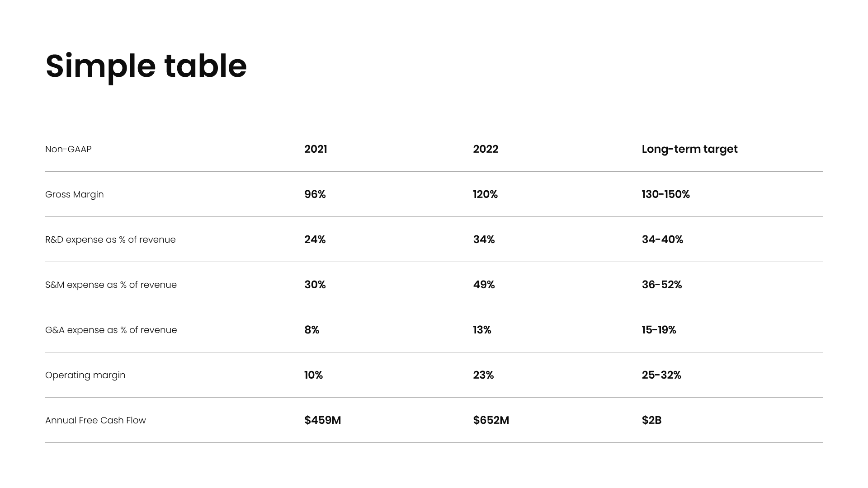Click the 96% Gross Margin value
Screen dimensions: 868x488
pos(315,194)
